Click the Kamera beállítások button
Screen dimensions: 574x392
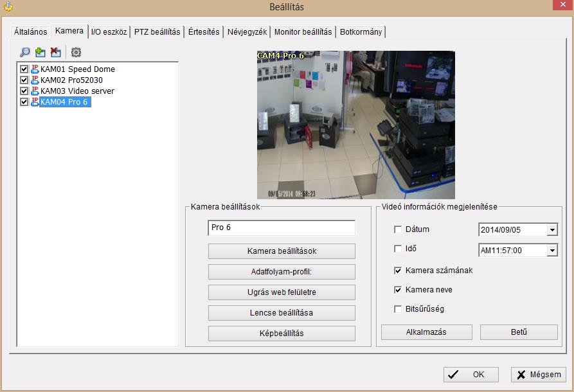pos(282,251)
